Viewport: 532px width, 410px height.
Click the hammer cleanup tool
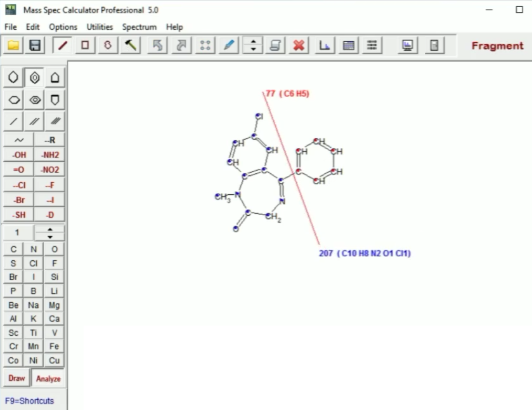click(x=130, y=45)
